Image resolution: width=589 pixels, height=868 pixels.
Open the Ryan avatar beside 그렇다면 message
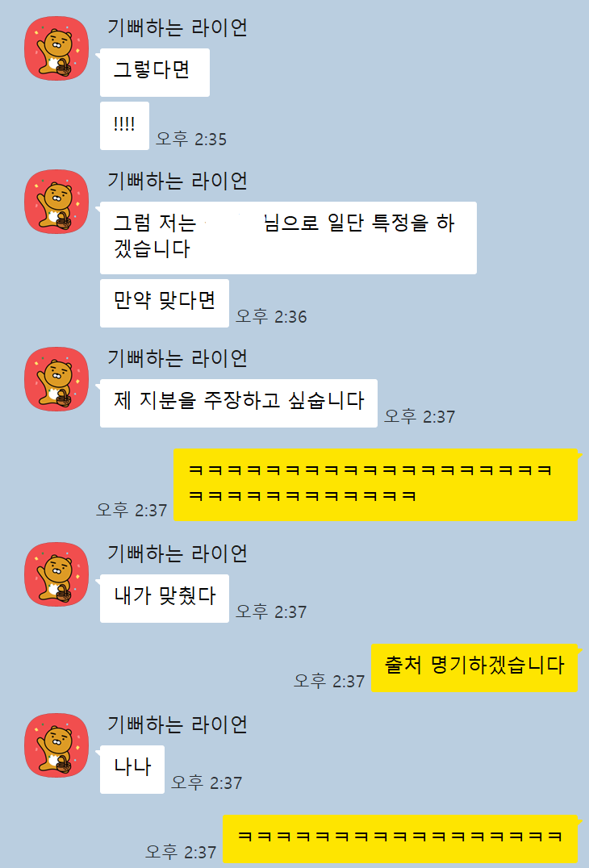click(x=56, y=48)
